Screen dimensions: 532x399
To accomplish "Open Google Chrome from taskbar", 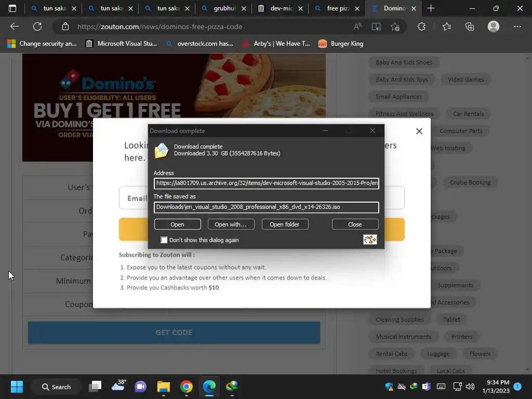I will [x=187, y=387].
